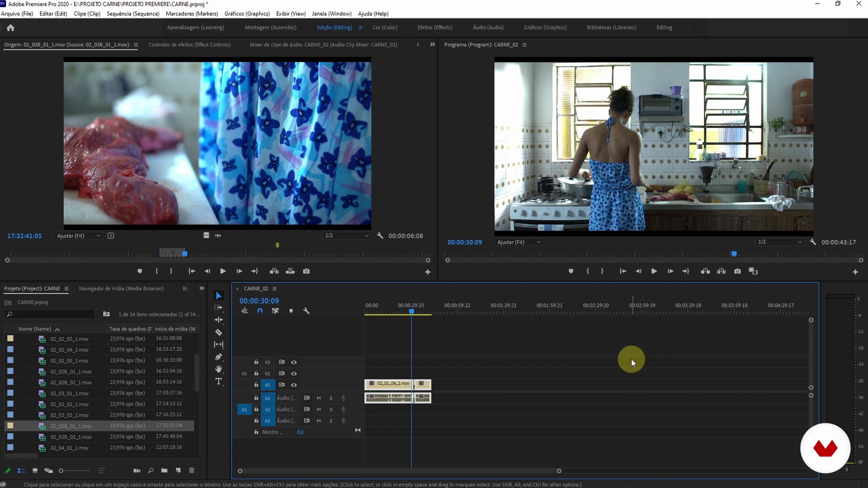Toggle V2 track output eye
This screenshot has width=868, height=488.
(x=294, y=374)
